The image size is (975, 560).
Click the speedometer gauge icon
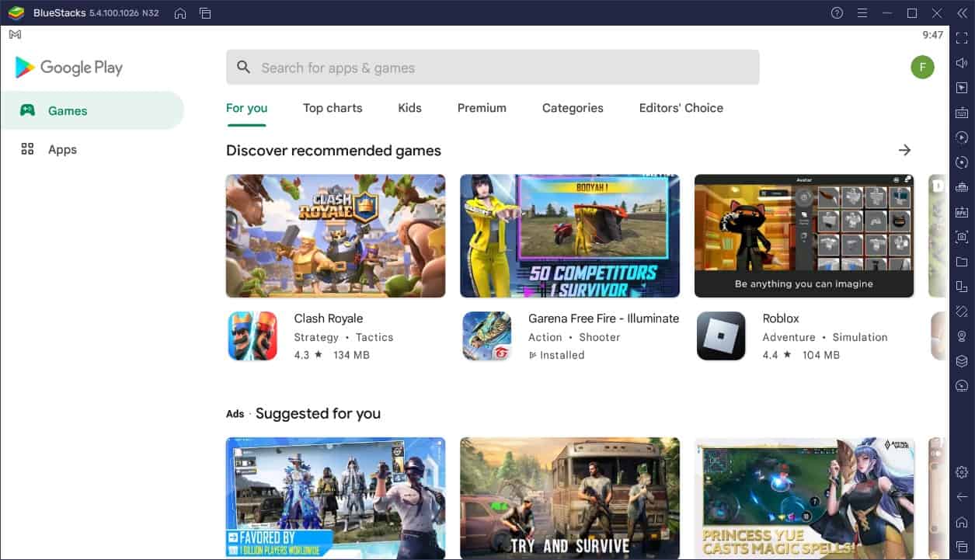tap(962, 386)
